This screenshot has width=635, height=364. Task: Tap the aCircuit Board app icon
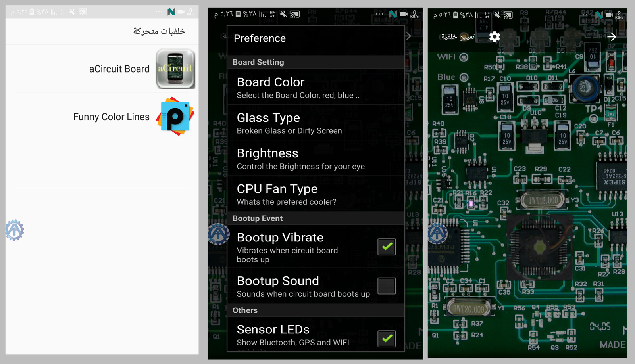point(175,69)
